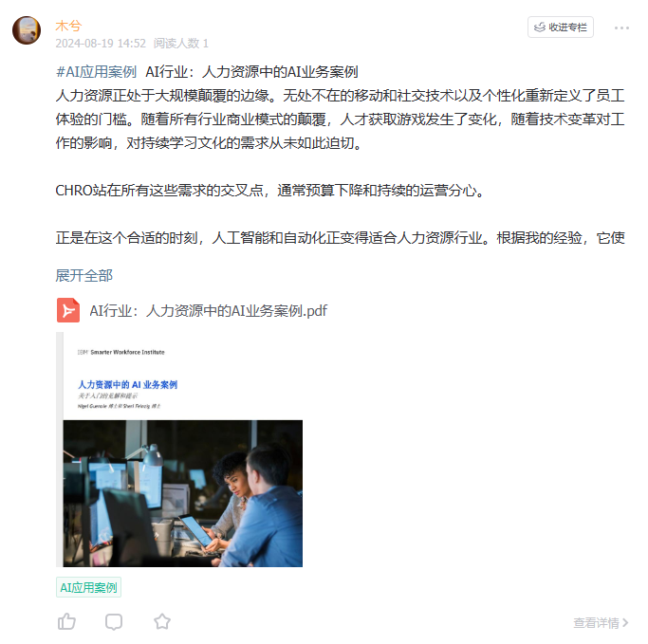
Task: Expand full post with 展开全部
Action: click(x=83, y=276)
